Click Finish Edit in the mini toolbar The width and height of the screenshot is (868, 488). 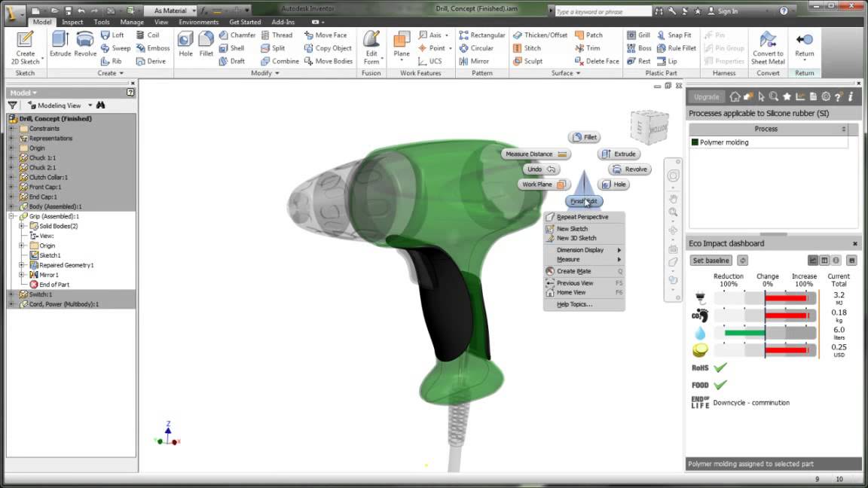coord(585,200)
